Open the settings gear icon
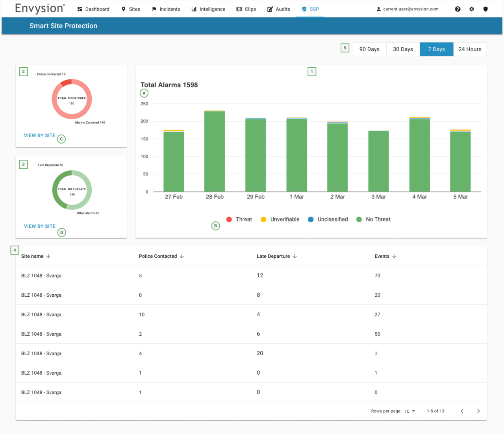This screenshot has width=504, height=434. (472, 9)
